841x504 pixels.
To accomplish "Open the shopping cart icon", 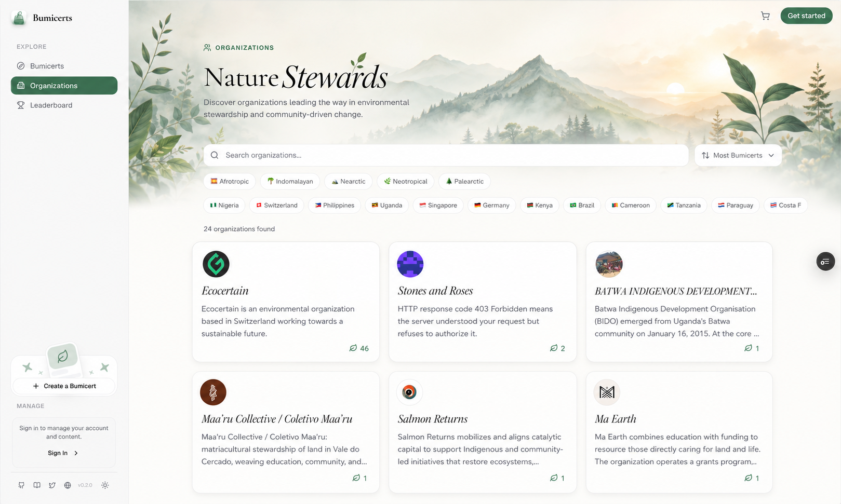I will [765, 16].
